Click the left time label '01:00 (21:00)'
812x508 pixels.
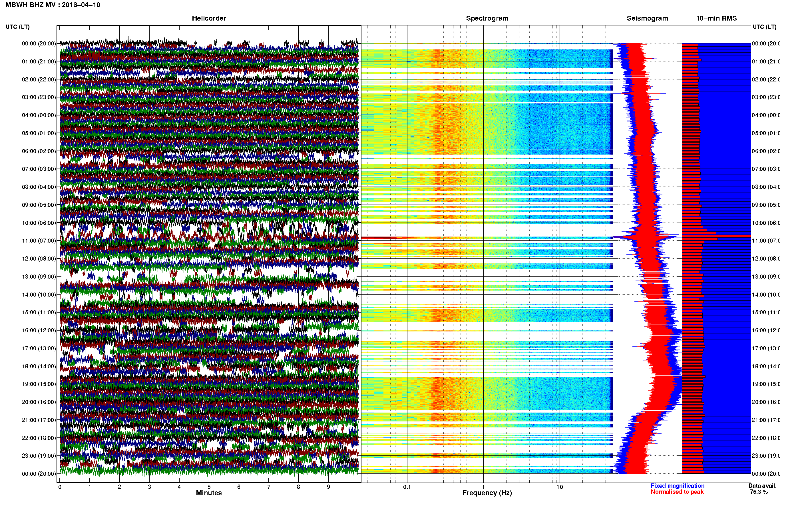tap(39, 61)
